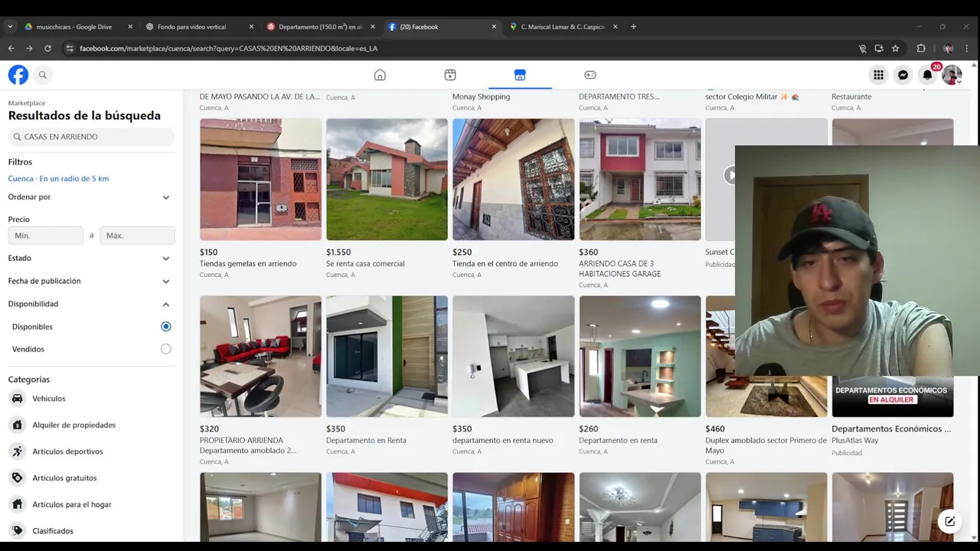Open a new browser tab
980x551 pixels.
click(633, 27)
